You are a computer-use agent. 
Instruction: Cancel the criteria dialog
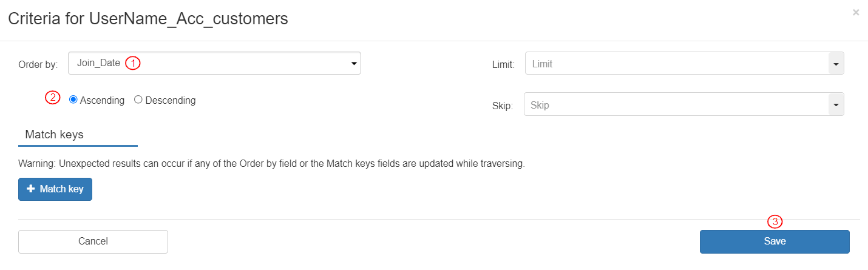pyautogui.click(x=93, y=241)
